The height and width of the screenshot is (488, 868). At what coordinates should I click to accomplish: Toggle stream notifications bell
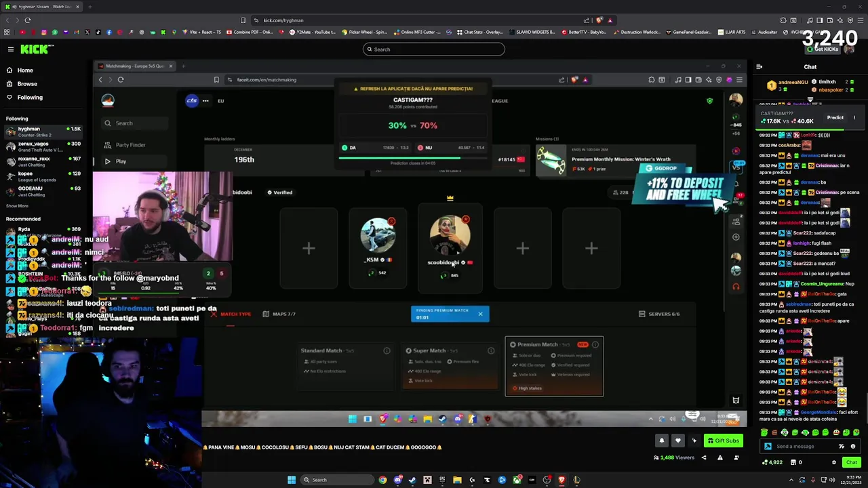662,441
